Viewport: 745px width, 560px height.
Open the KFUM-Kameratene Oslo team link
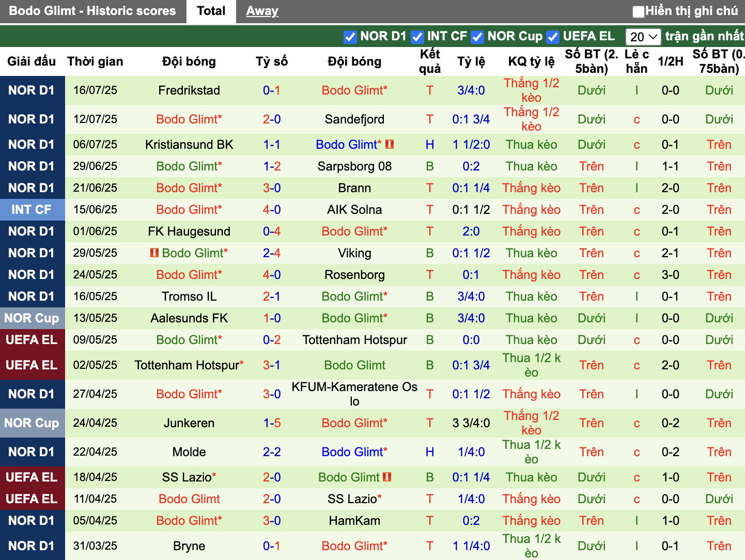pyautogui.click(x=354, y=394)
